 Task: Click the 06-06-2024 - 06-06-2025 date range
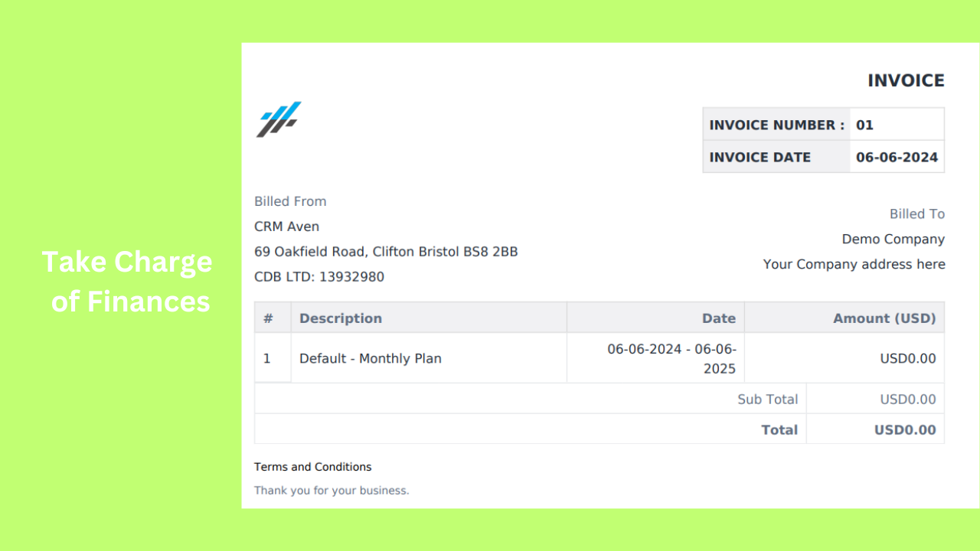click(x=671, y=359)
